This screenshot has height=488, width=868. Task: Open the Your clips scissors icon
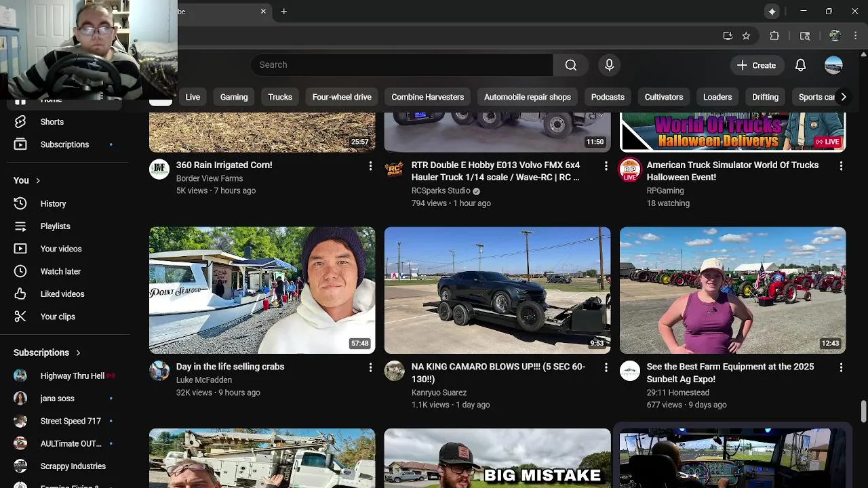20,317
